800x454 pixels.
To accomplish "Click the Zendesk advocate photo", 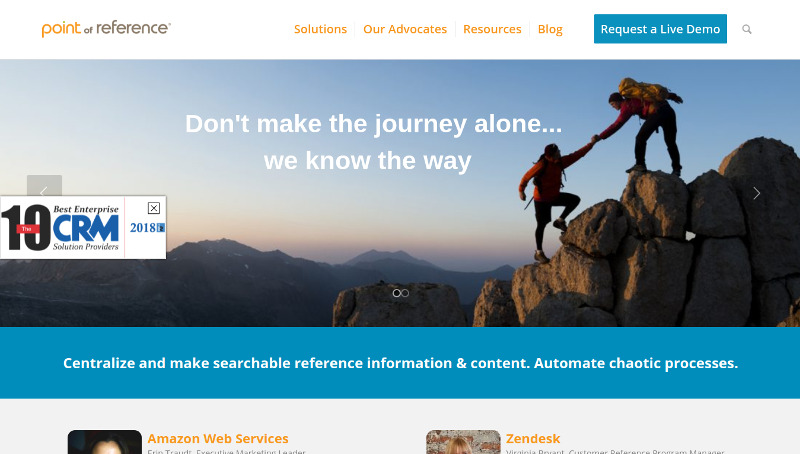I will click(x=463, y=442).
